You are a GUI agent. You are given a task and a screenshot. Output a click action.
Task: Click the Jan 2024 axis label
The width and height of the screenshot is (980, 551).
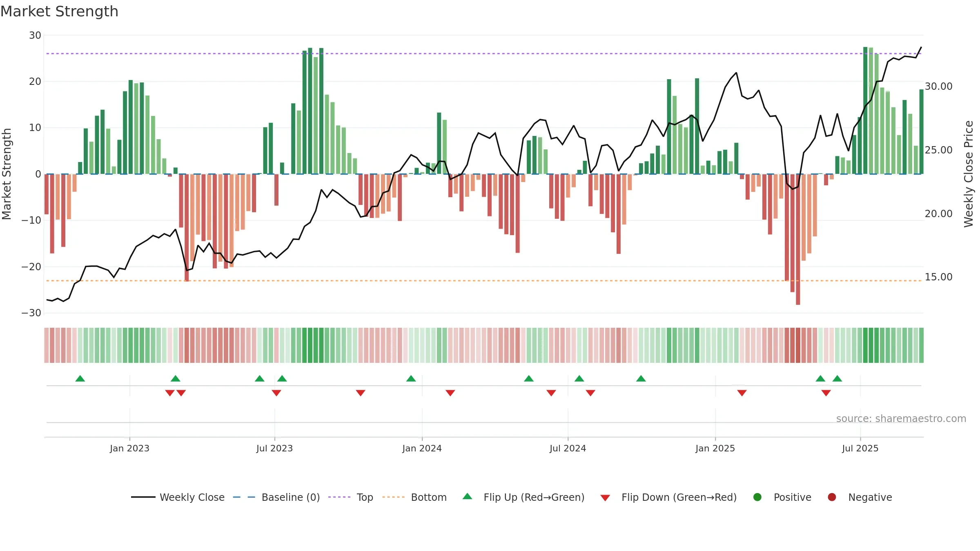422,448
